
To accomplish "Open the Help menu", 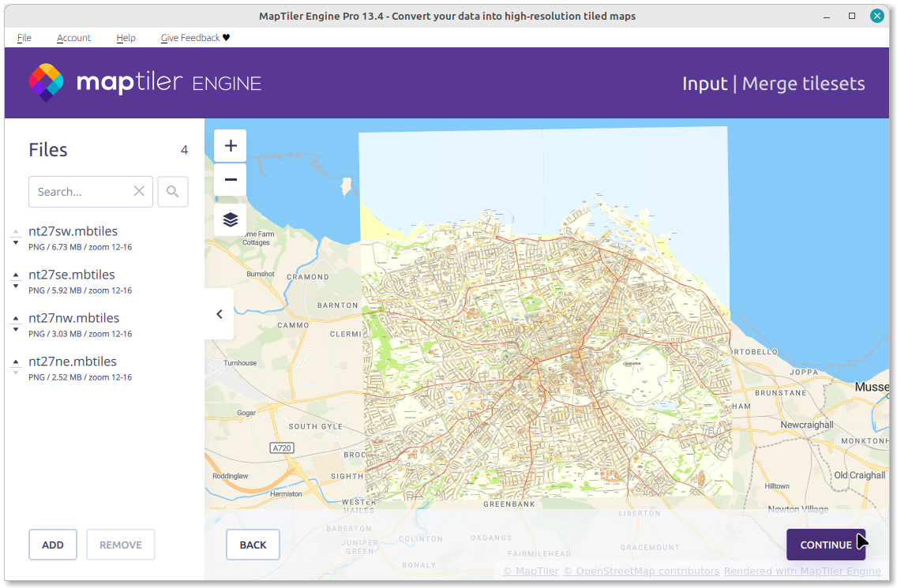I will pyautogui.click(x=126, y=38).
